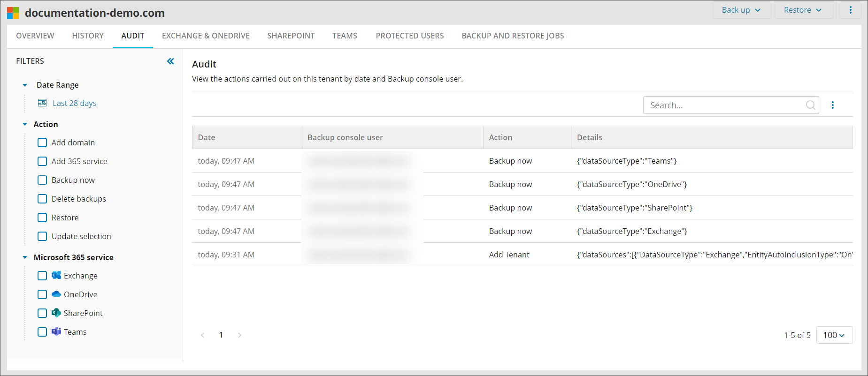
Task: Open the audit table options kebab menu
Action: 833,105
